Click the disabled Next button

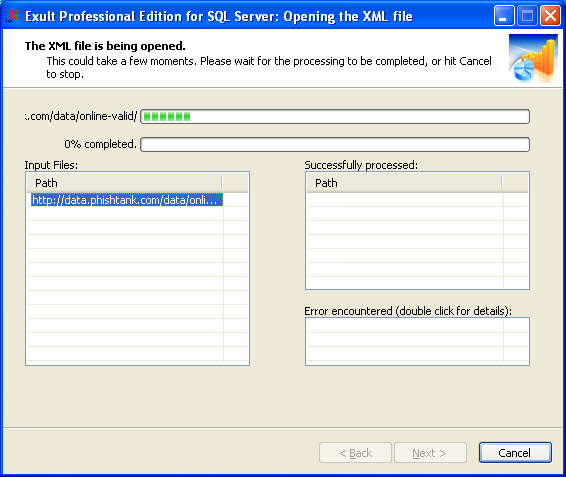[x=430, y=452]
